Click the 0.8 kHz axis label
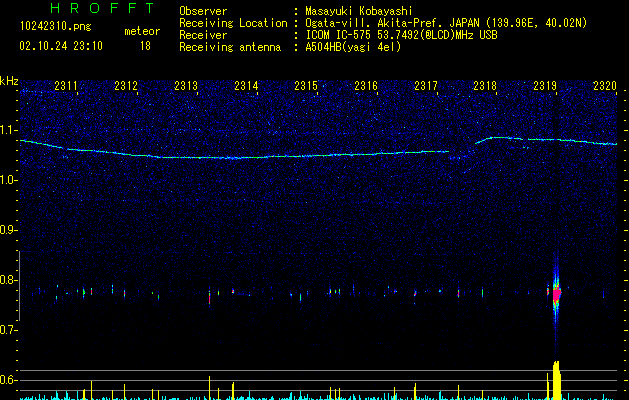The height and width of the screenshot is (400, 629). [x=8, y=280]
